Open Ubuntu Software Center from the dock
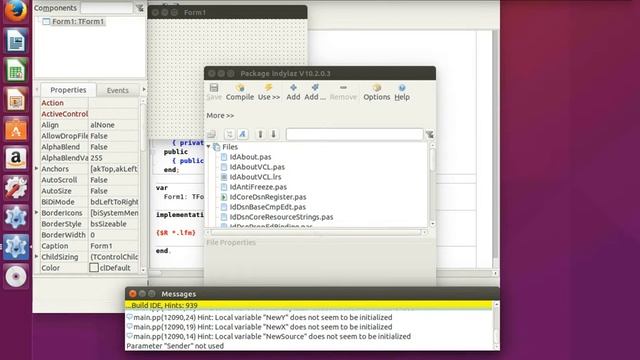The height and width of the screenshot is (360, 640). click(16, 129)
